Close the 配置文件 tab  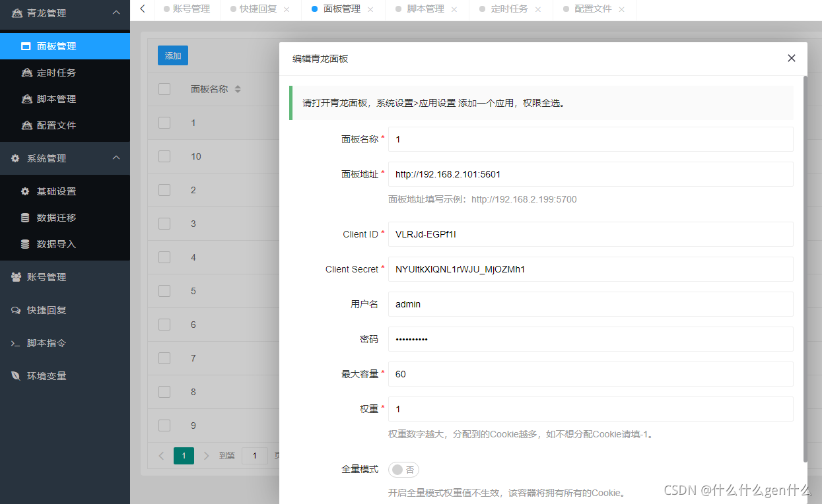(x=621, y=9)
